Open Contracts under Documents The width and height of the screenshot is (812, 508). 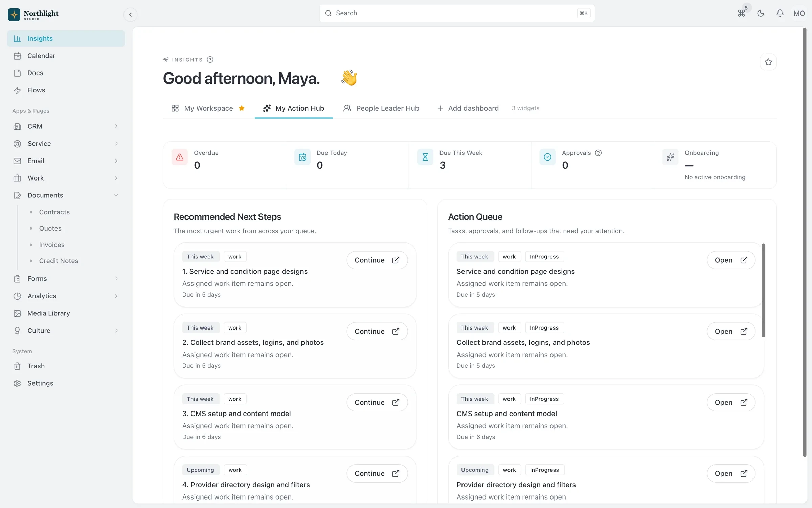pyautogui.click(x=54, y=212)
